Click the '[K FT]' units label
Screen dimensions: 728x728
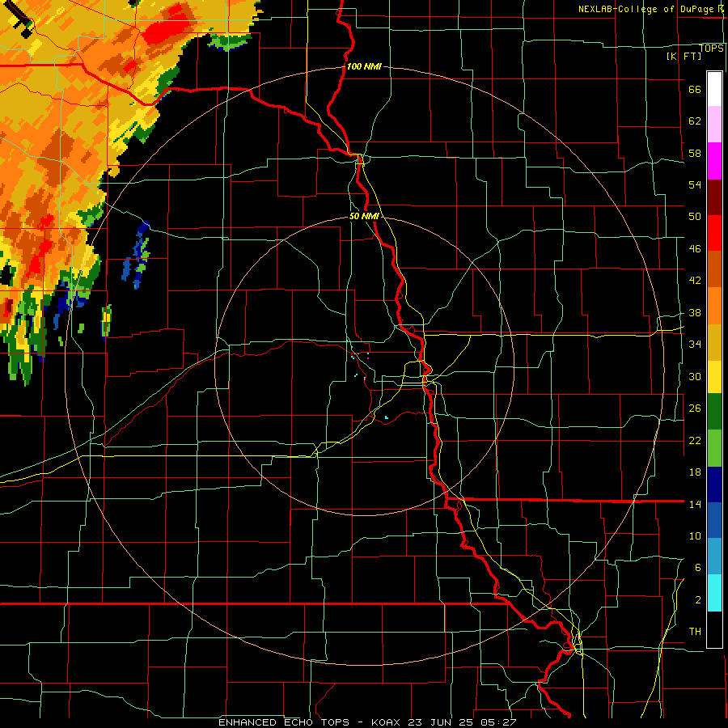(684, 56)
